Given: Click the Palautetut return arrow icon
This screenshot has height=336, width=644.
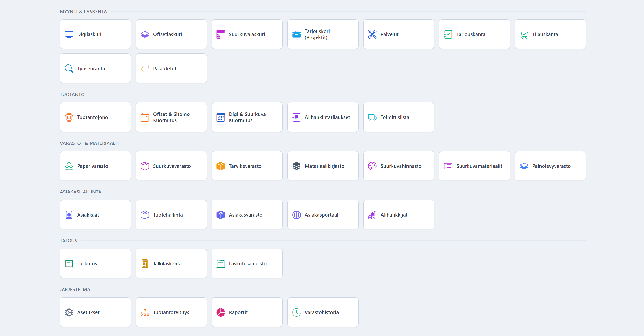Looking at the screenshot, I should point(145,68).
